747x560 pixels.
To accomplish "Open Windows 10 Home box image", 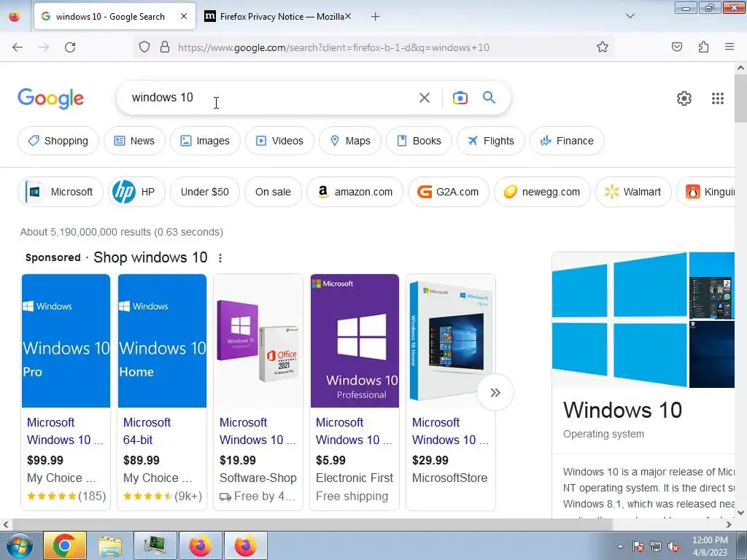I will tap(451, 341).
